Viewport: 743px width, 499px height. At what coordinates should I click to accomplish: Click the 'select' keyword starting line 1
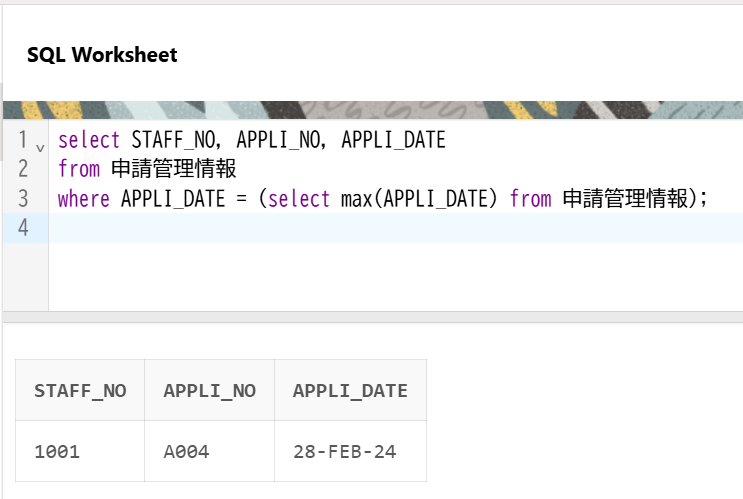point(89,140)
